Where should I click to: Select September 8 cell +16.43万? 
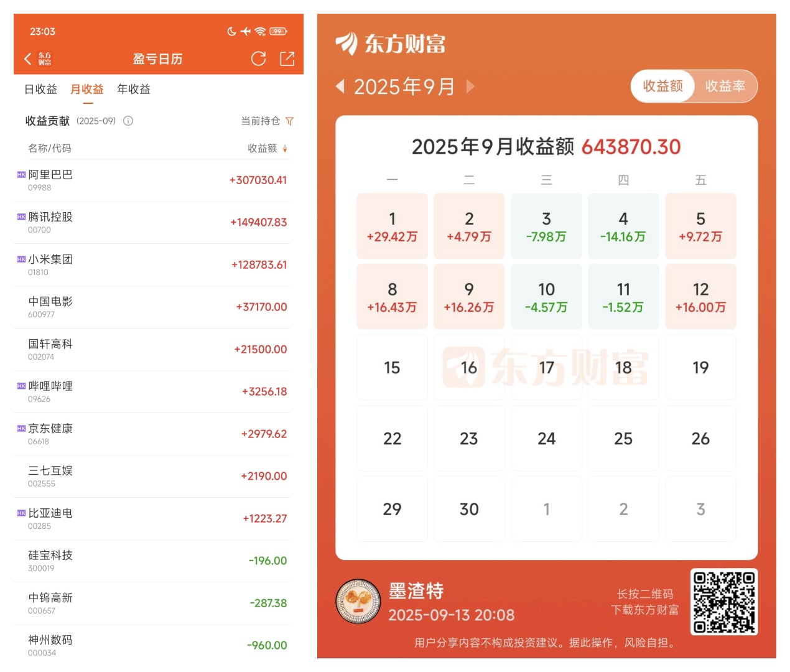(392, 297)
